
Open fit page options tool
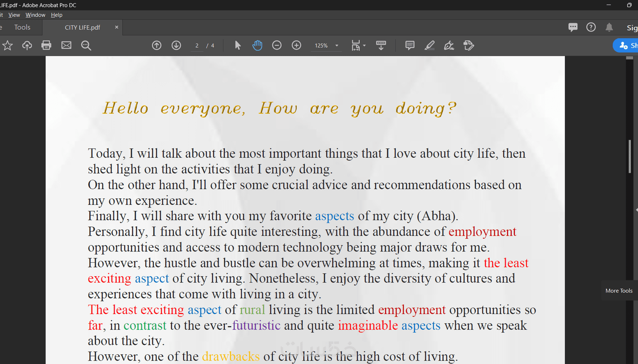(x=355, y=45)
